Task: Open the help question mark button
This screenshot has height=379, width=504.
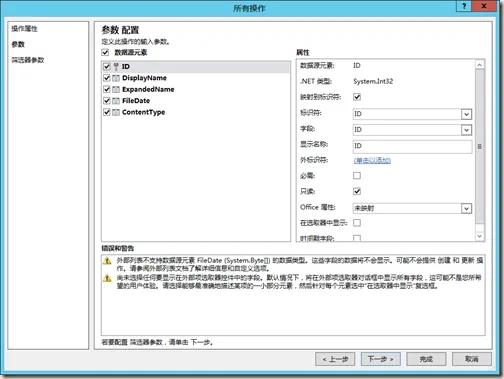Action: [x=464, y=6]
